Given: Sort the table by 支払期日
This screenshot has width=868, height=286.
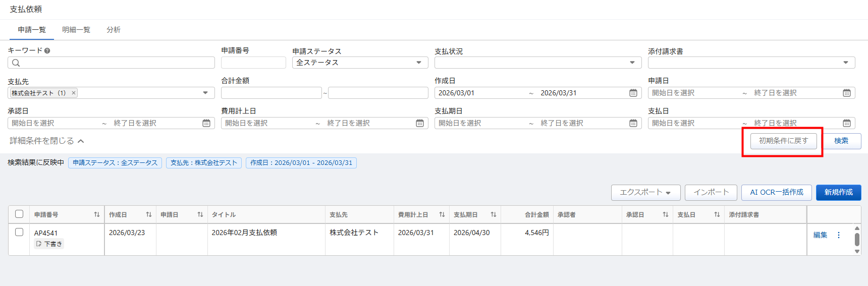Looking at the screenshot, I should 493,214.
